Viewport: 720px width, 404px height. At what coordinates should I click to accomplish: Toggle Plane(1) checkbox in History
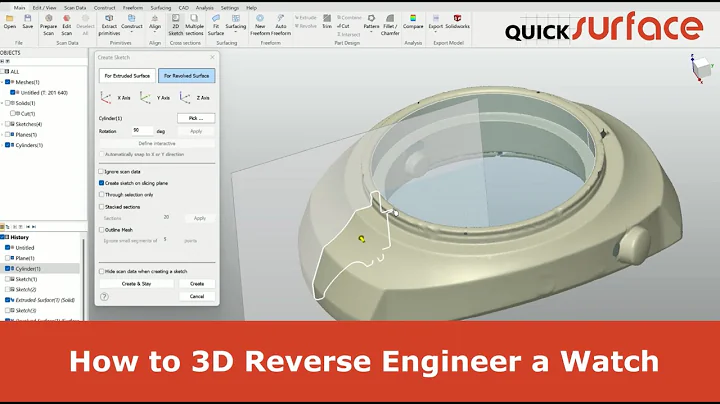pos(7,258)
